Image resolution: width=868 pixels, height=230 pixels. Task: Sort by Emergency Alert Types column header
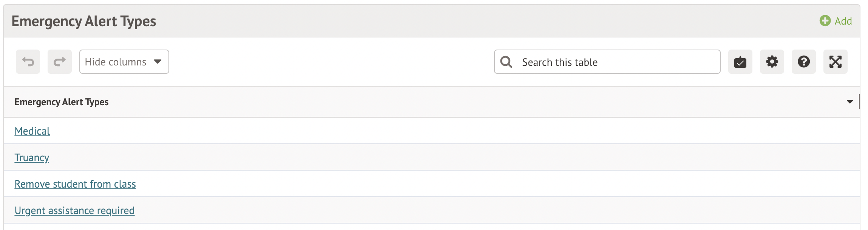(x=62, y=102)
